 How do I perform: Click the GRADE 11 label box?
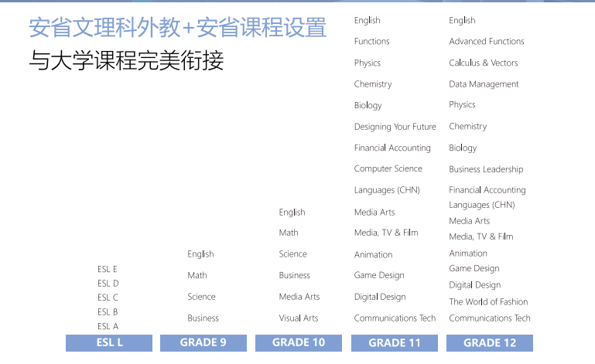point(395,343)
